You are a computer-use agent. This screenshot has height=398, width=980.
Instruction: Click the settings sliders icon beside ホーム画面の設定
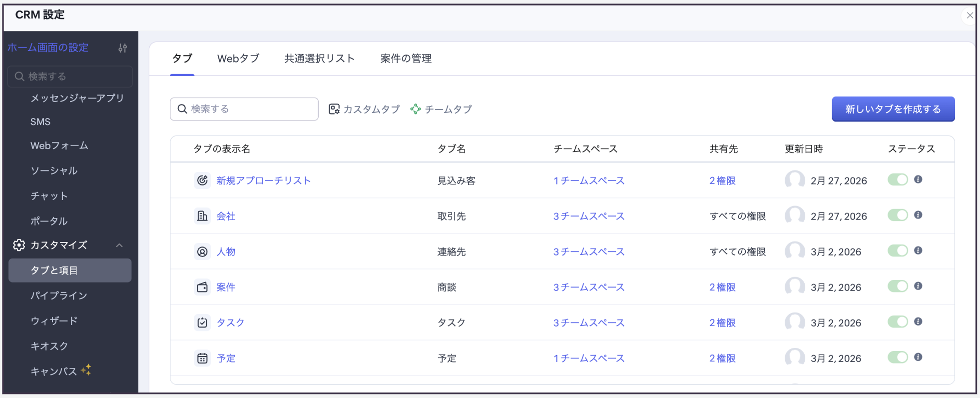pyautogui.click(x=122, y=48)
